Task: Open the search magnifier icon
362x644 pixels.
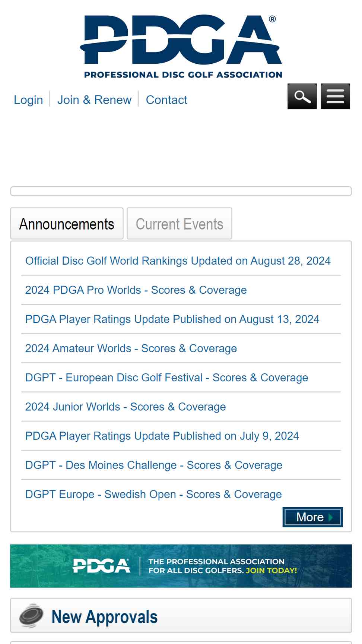Action: (302, 97)
